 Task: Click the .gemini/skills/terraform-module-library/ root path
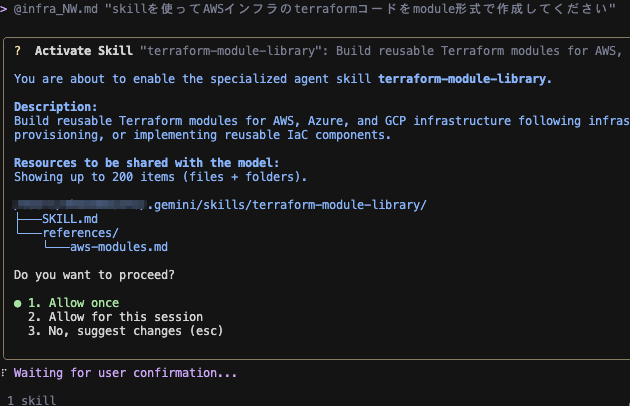(287, 205)
